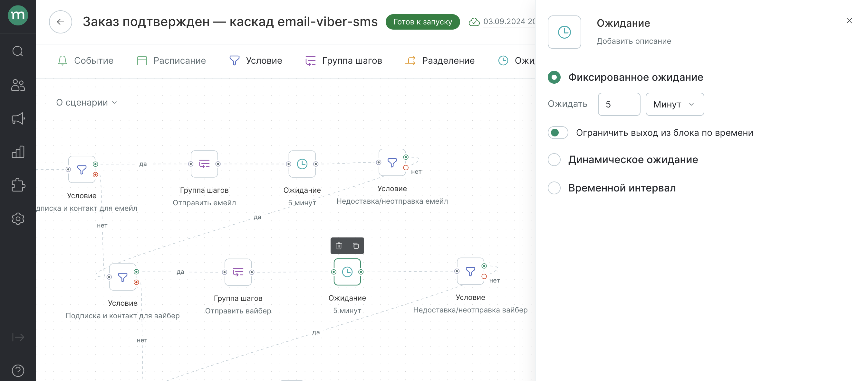Open the help question mark icon

[x=18, y=371]
